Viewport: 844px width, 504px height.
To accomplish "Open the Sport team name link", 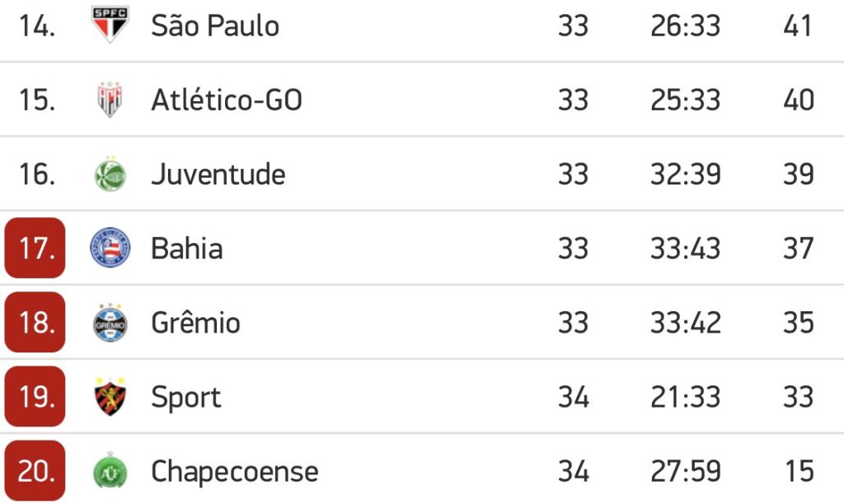I will [186, 398].
